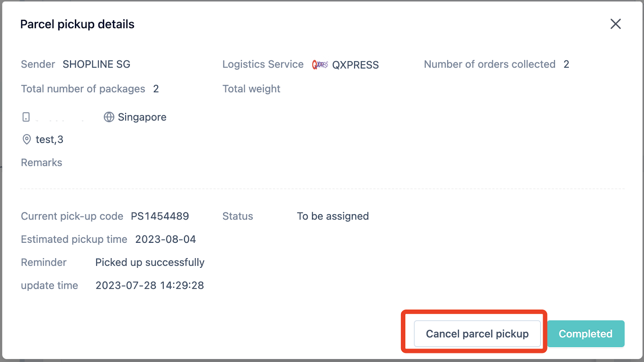Click the Total weight label

click(251, 89)
